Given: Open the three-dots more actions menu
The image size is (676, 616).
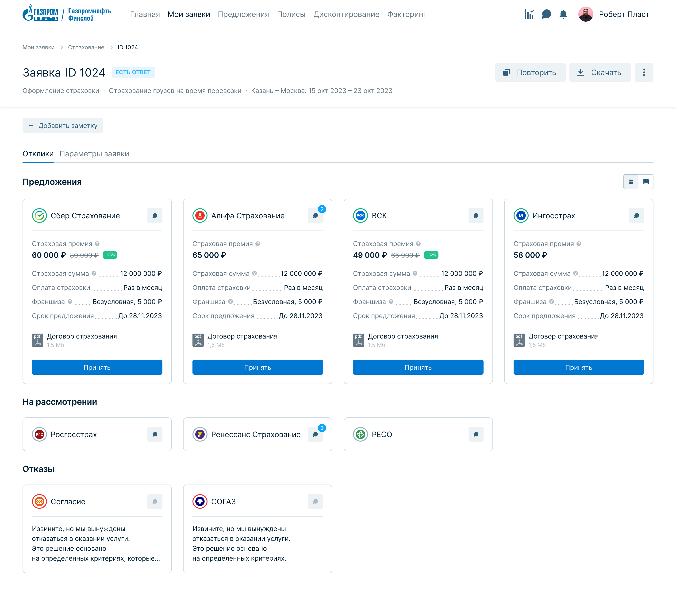Looking at the screenshot, I should [644, 73].
